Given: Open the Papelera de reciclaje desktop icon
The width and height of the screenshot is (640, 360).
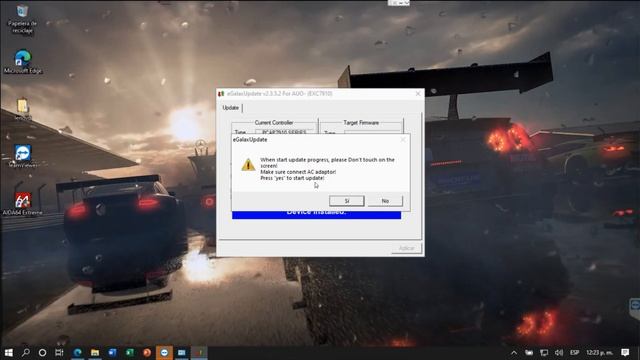Looking at the screenshot, I should coord(22,19).
